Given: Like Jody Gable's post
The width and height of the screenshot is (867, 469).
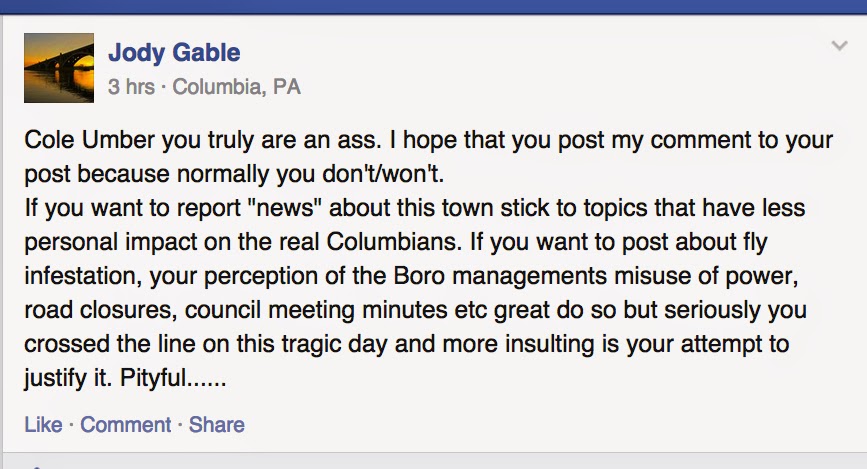Looking at the screenshot, I should click(x=43, y=425).
